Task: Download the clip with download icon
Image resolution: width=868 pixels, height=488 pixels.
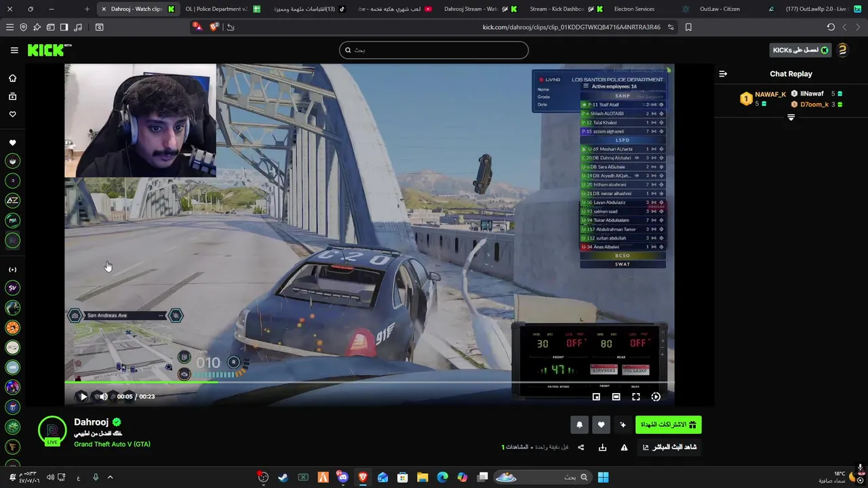Action: pyautogui.click(x=602, y=447)
